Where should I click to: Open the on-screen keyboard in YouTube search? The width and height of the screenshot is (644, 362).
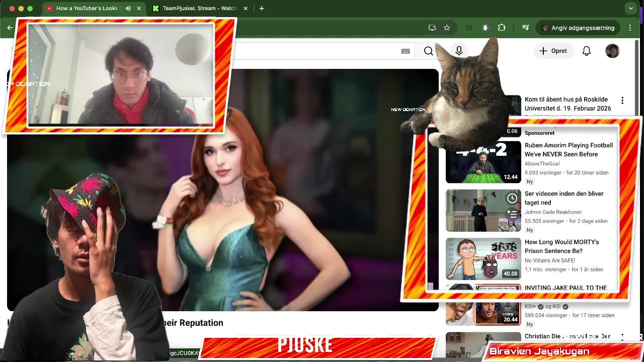pyautogui.click(x=406, y=51)
